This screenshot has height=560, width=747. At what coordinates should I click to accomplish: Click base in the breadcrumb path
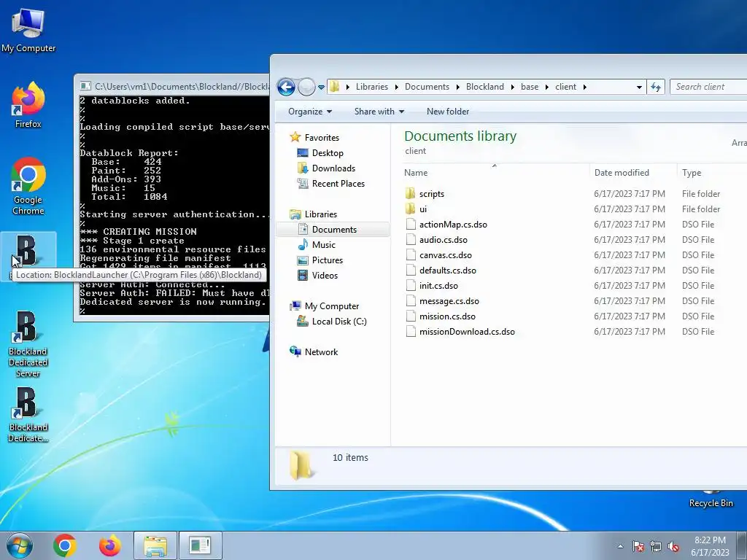point(530,87)
